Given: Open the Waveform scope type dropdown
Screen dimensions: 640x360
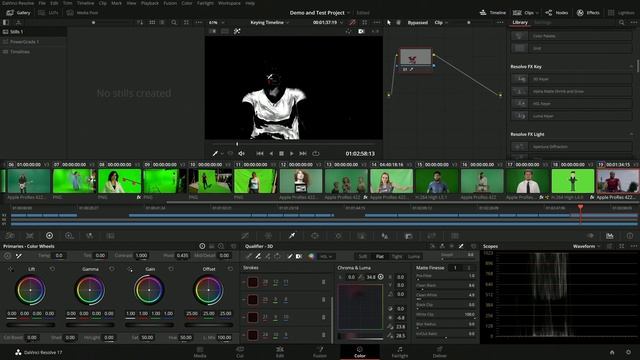Looking at the screenshot, I should [x=587, y=246].
